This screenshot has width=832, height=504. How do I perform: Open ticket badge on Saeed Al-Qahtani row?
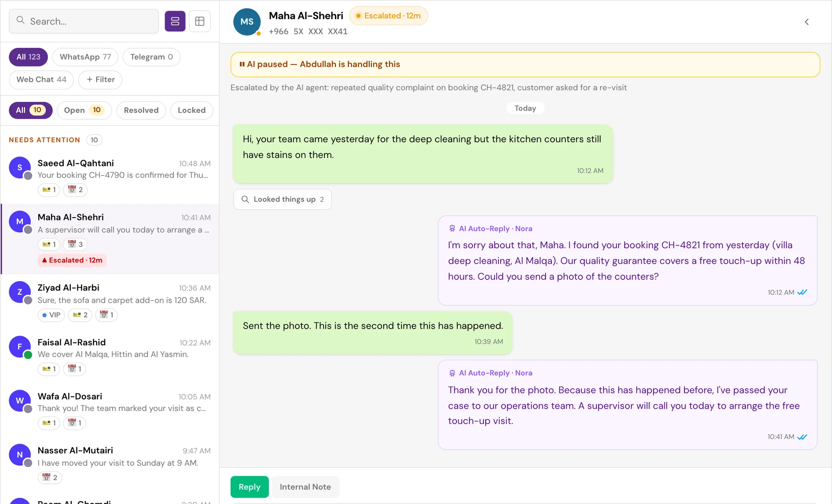point(49,190)
